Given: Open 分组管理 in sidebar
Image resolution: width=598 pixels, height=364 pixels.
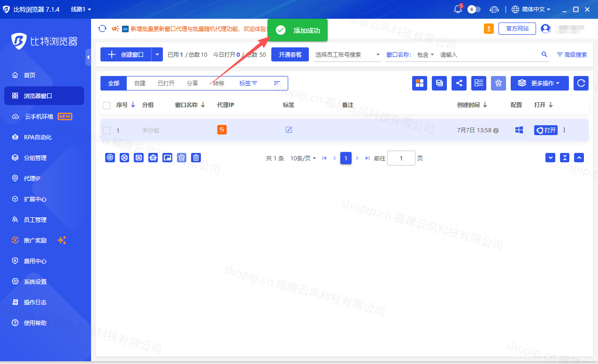Looking at the screenshot, I should pos(44,158).
